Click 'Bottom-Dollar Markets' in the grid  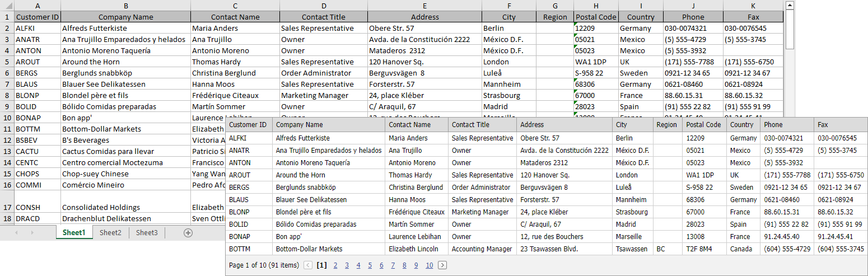(x=329, y=249)
